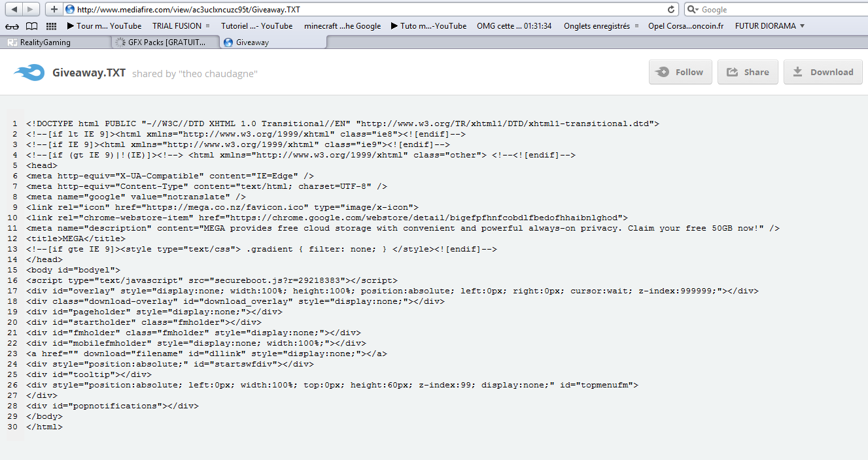This screenshot has width=868, height=460.
Task: Click the div id="pageholder" line
Action: point(154,312)
